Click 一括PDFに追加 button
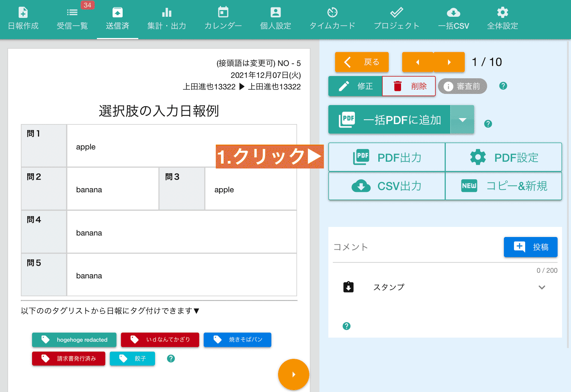This screenshot has width=571, height=392. 389,120
